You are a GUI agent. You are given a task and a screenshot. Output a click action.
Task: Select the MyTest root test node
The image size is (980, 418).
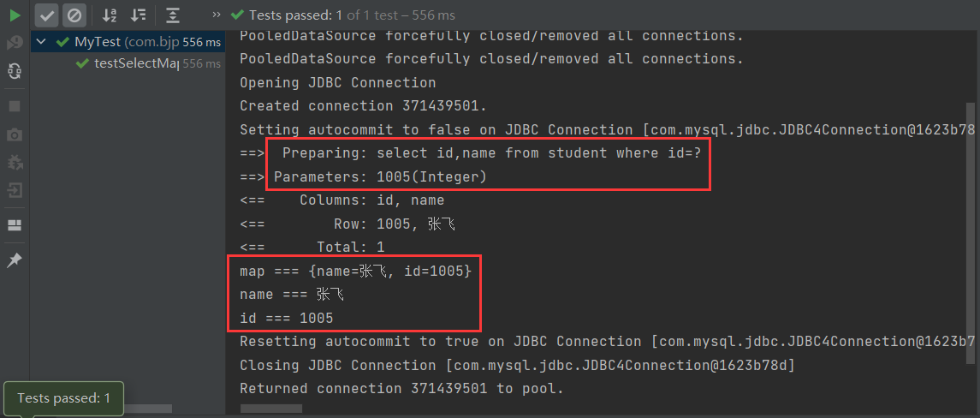(x=98, y=41)
